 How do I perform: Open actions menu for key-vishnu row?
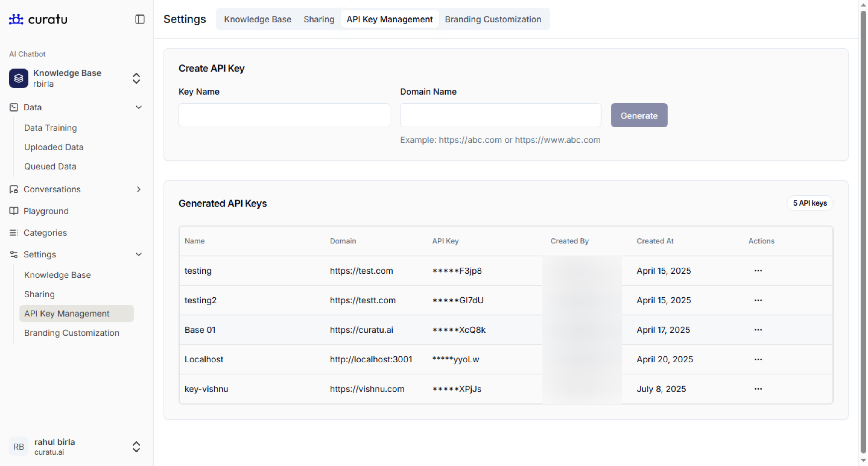coord(758,389)
